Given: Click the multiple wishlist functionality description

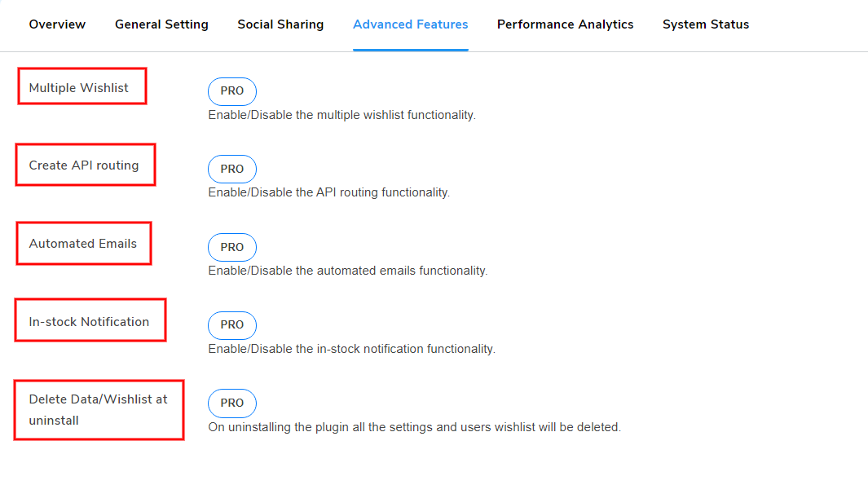Looking at the screenshot, I should (x=341, y=115).
